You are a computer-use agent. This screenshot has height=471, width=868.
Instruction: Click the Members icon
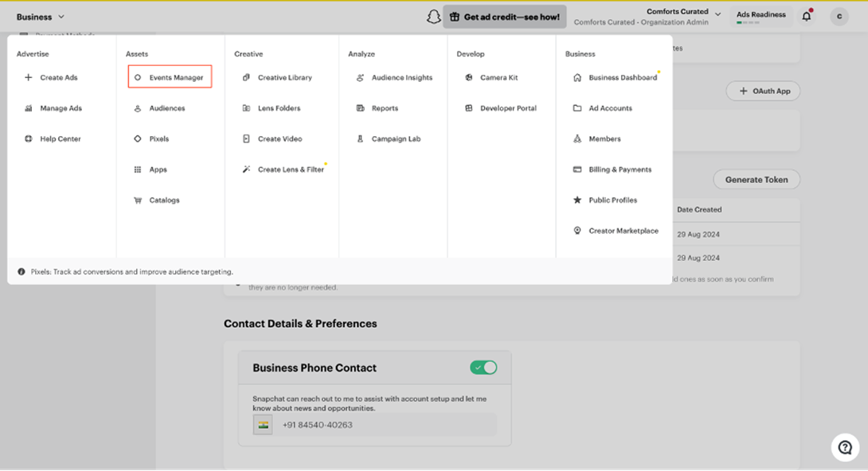pyautogui.click(x=577, y=138)
